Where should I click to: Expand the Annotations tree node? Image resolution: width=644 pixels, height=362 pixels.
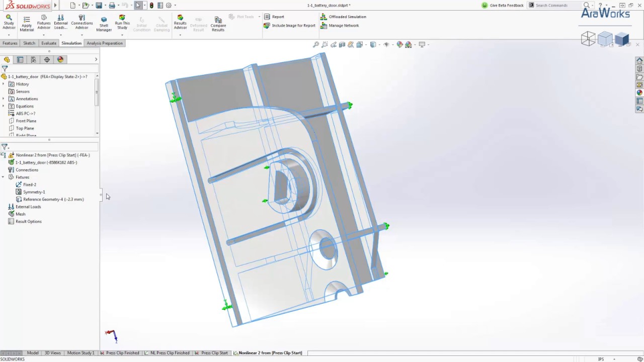(4, 99)
